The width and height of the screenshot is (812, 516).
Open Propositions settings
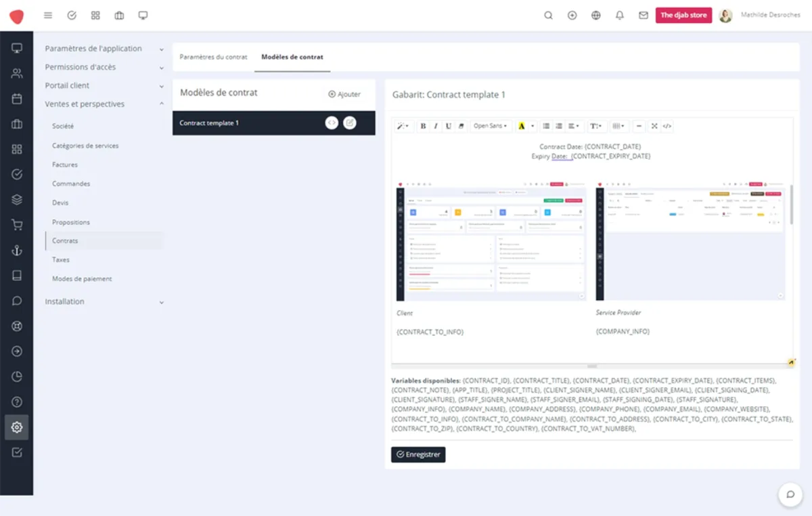[x=71, y=222]
